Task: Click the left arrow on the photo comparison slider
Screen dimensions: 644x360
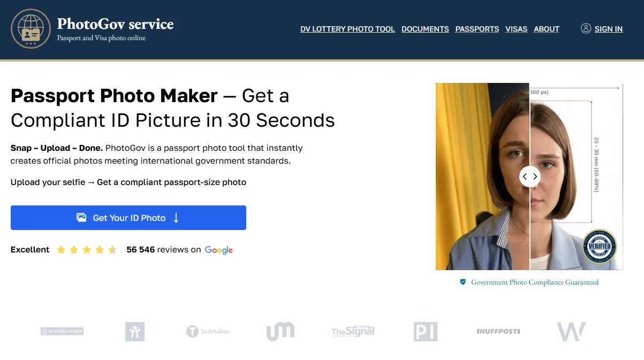Action: pos(525,177)
